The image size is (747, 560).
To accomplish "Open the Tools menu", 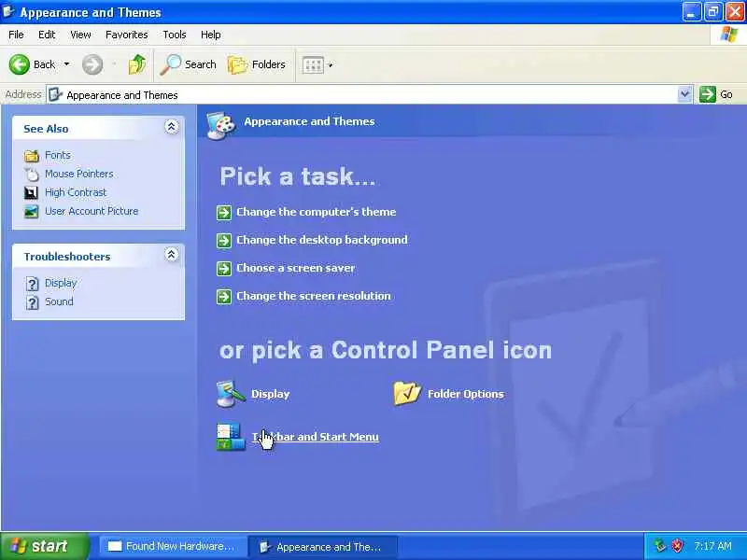I will click(175, 35).
